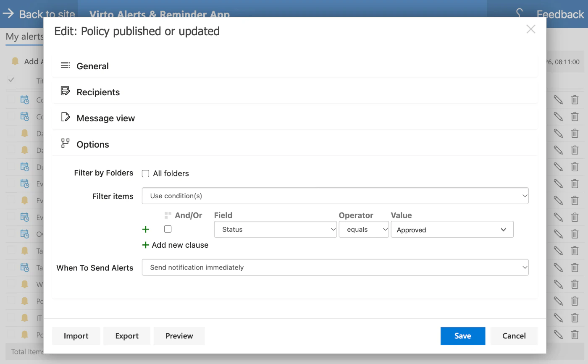Click the trash icon in the W row
The width and height of the screenshot is (588, 364).
pyautogui.click(x=575, y=284)
